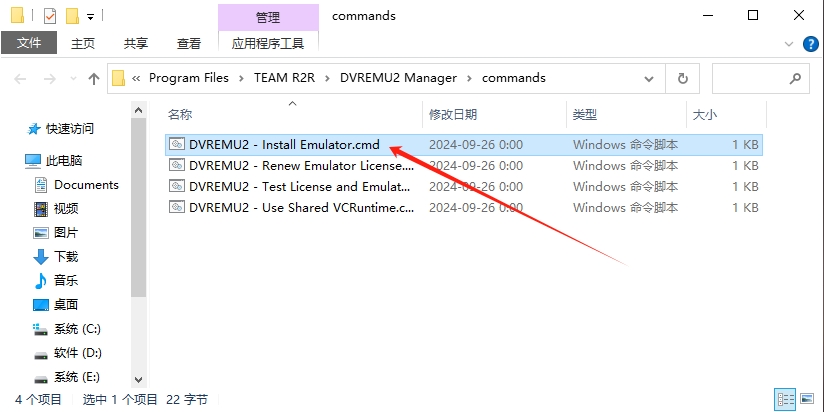
Task: Switch to large thumbnails view in status bar
Action: click(x=808, y=399)
